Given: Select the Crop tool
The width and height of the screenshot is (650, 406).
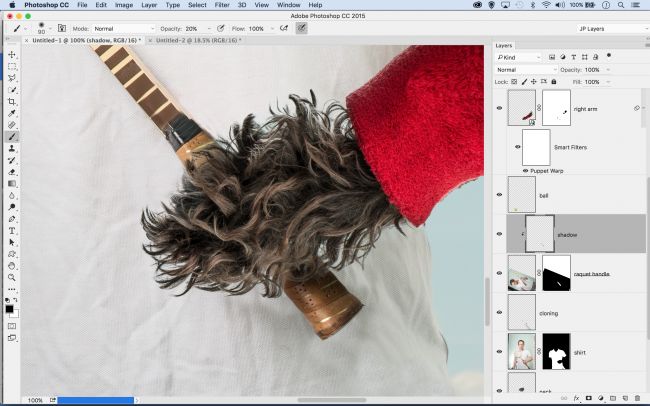Looking at the screenshot, I should coord(12,101).
